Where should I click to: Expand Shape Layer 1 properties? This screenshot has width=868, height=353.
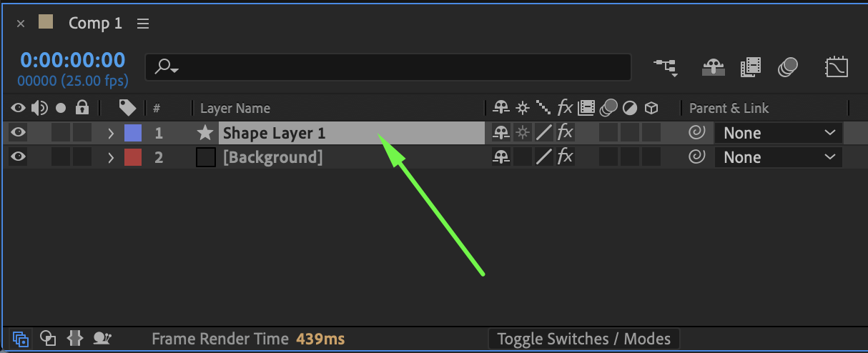[x=111, y=133]
